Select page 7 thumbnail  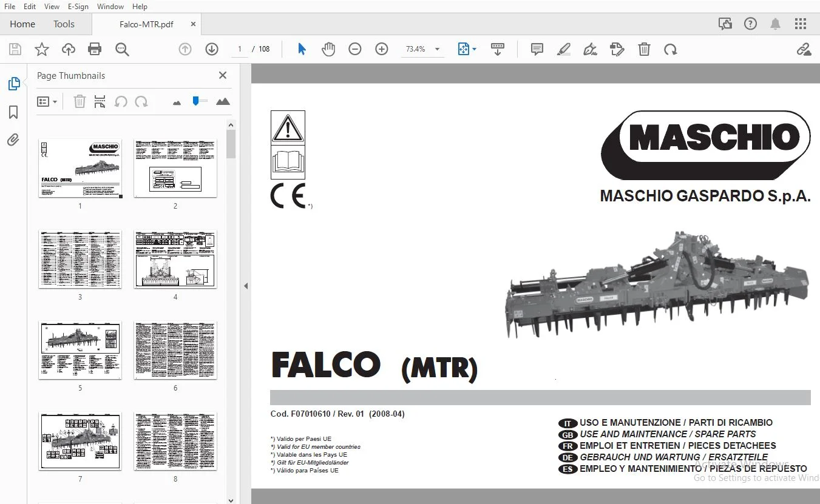[x=80, y=442]
